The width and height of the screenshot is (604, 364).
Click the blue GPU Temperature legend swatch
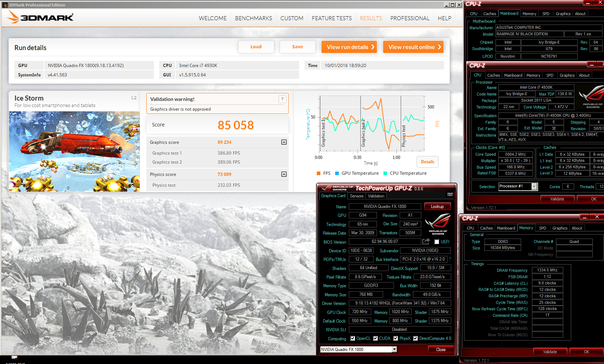337,173
